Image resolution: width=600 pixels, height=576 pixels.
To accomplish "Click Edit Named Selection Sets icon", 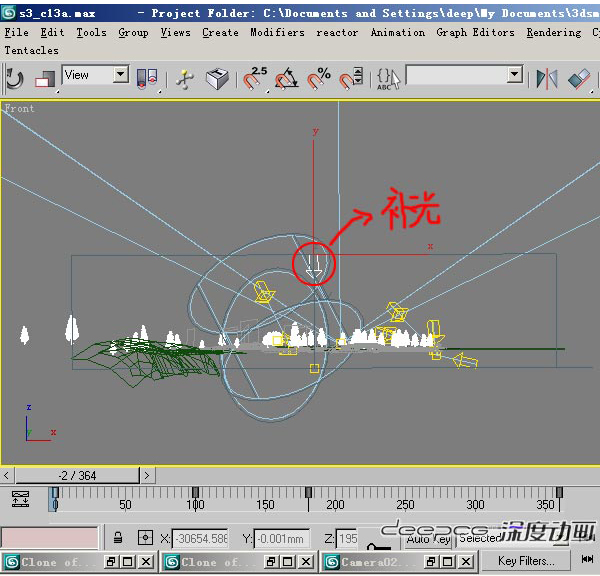I will tap(388, 79).
